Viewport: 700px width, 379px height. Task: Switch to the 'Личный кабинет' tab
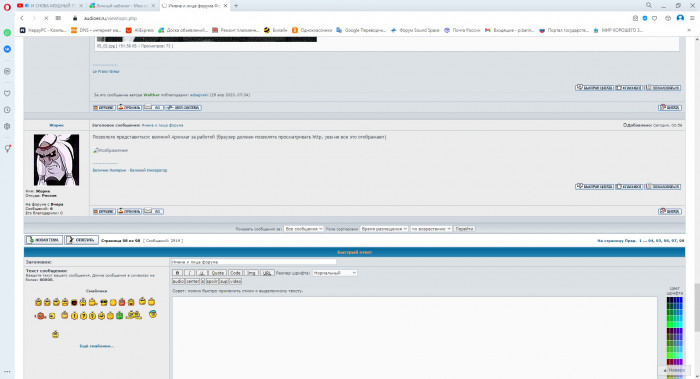click(x=122, y=6)
